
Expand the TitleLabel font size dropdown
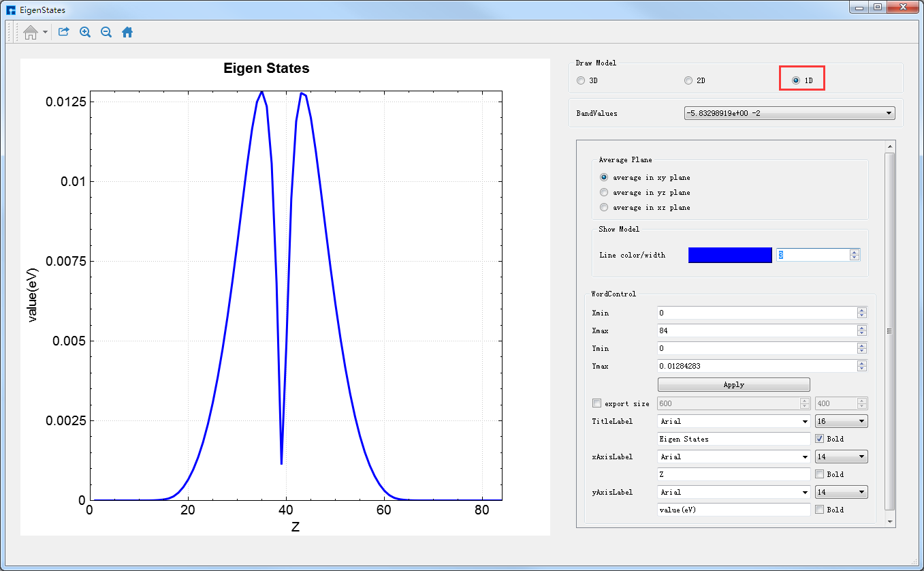point(841,421)
